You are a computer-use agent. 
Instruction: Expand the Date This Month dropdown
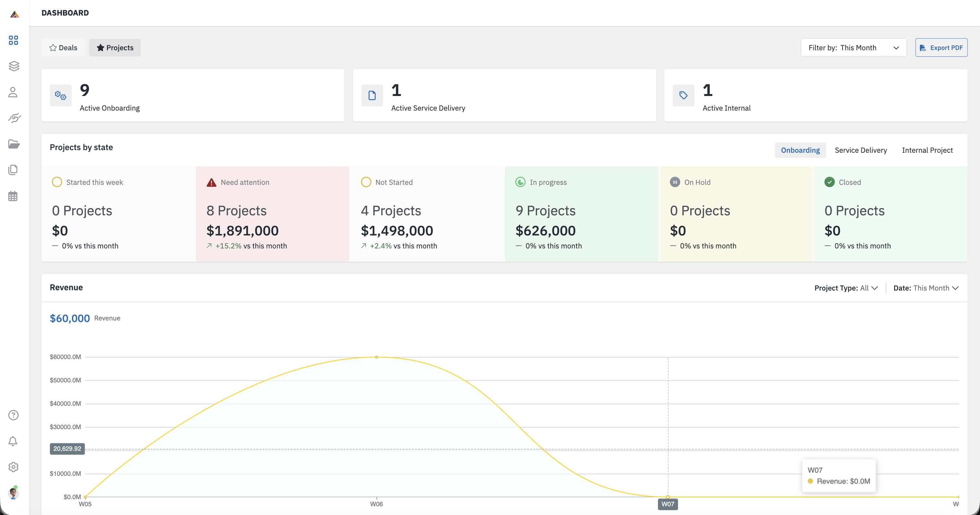pos(925,288)
